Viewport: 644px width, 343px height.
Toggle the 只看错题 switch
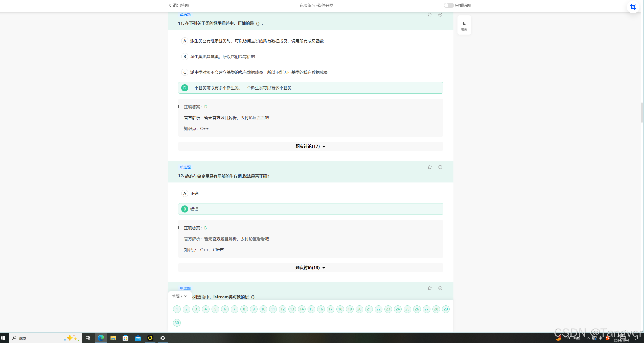pyautogui.click(x=449, y=5)
